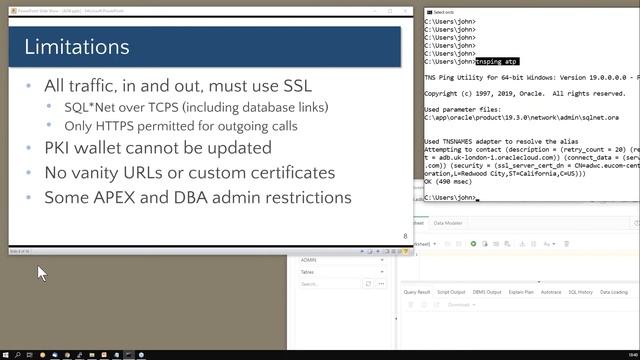640x360 pixels.
Task: Click the Run Script icon beside Run Statement
Action: pyautogui.click(x=484, y=244)
